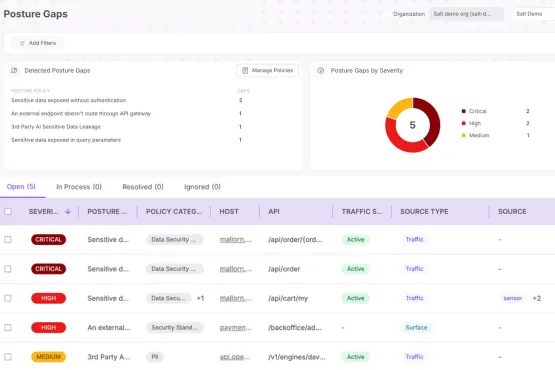Select 'Sensitive data exposed without authentication' policy
The image size is (555, 370).
[x=68, y=100]
